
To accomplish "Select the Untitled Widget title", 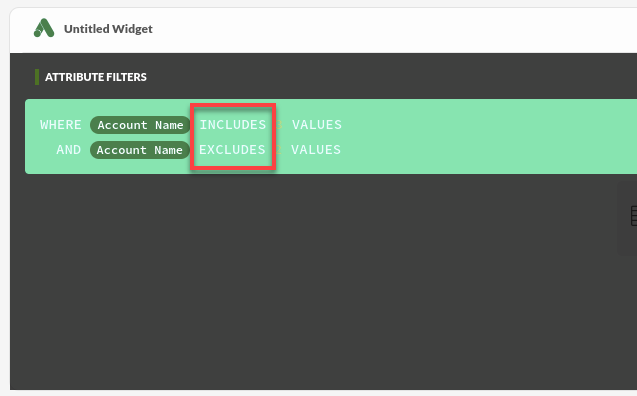I will [108, 29].
